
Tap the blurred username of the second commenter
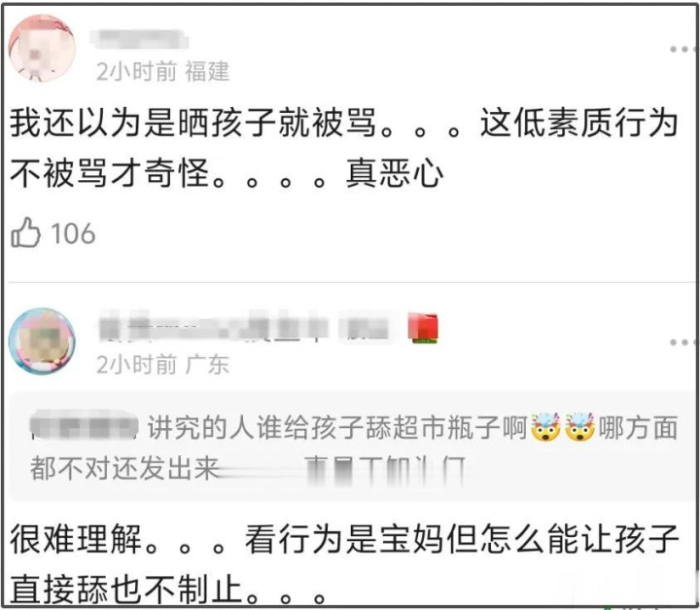coord(245,329)
